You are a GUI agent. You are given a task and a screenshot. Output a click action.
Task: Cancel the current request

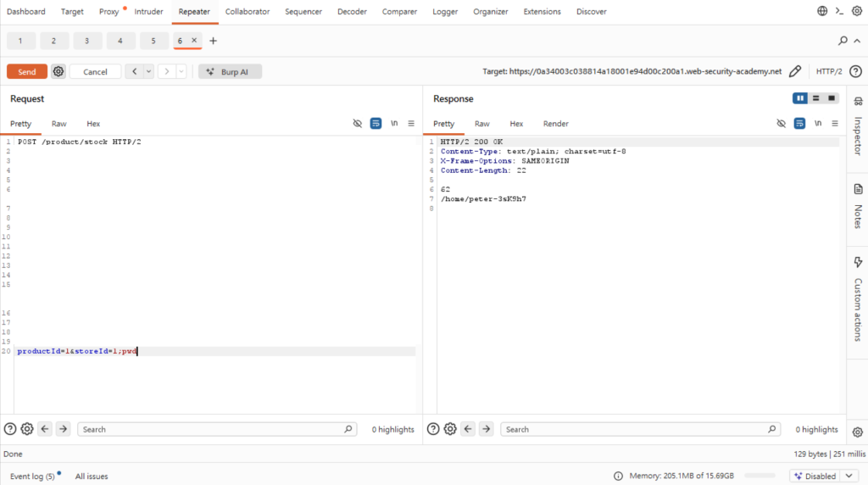click(95, 71)
